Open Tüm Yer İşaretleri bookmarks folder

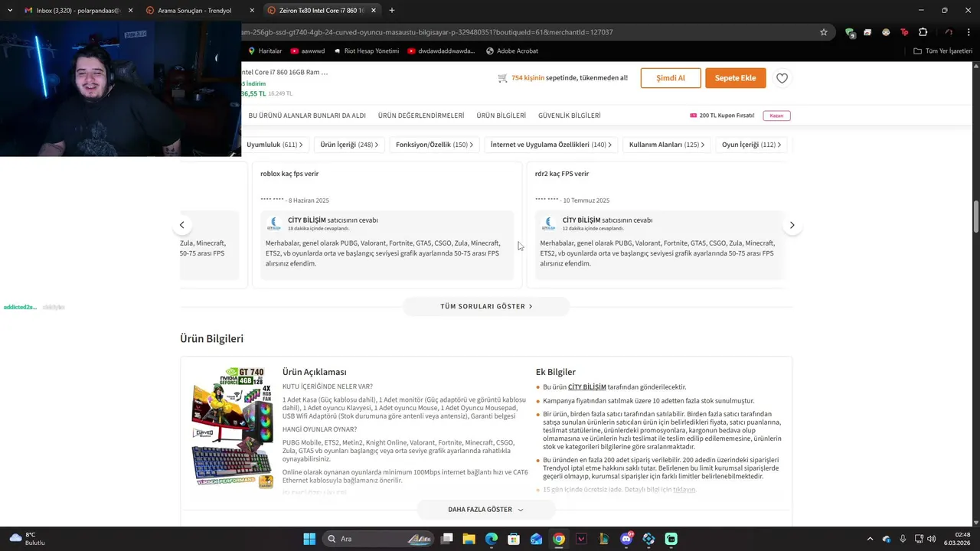tap(943, 51)
